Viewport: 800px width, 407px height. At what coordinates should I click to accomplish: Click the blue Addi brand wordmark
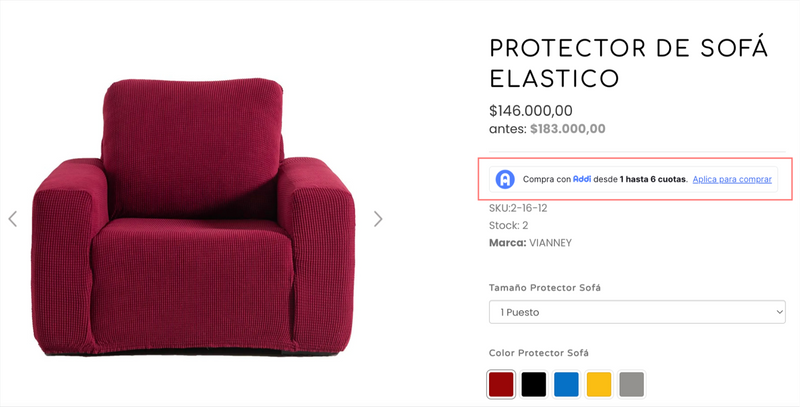pyautogui.click(x=582, y=179)
